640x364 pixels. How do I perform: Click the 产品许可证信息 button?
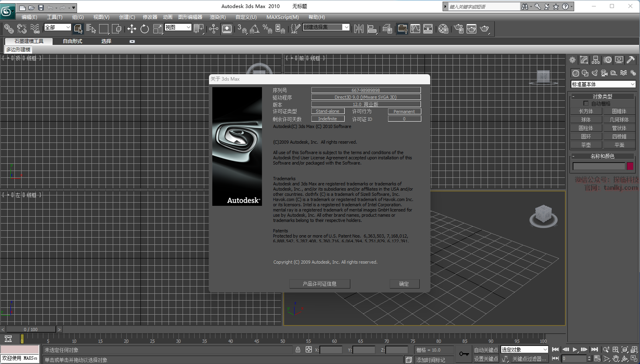319,284
